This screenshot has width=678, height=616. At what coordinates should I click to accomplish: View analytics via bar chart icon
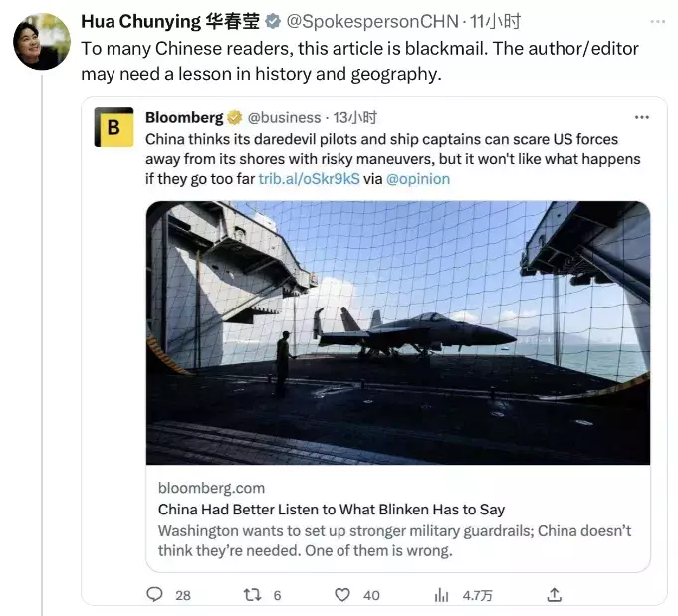point(441,594)
